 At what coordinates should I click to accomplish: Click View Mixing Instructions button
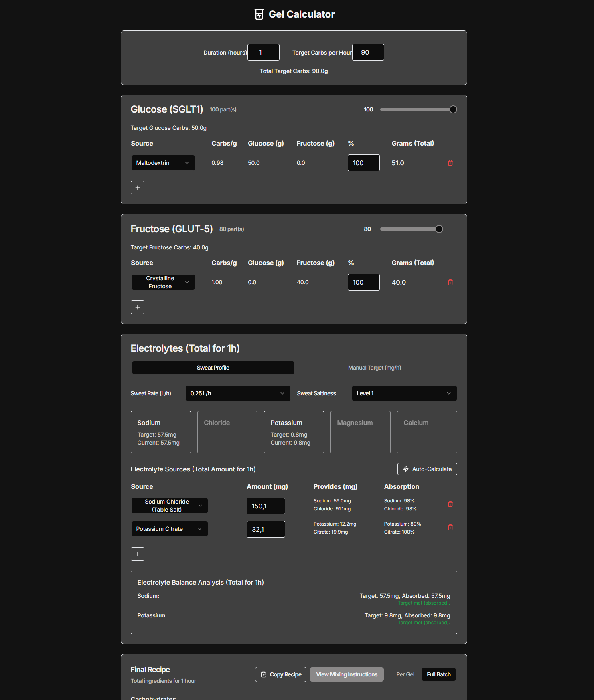pyautogui.click(x=347, y=674)
